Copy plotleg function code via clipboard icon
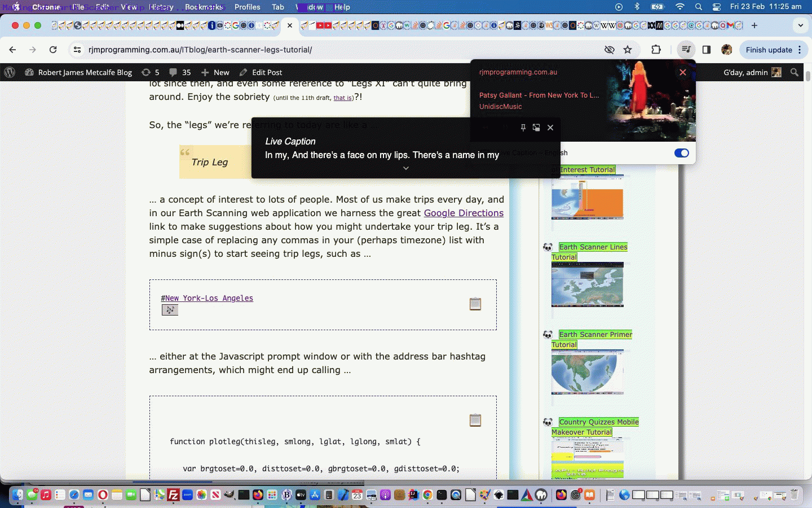 click(475, 420)
